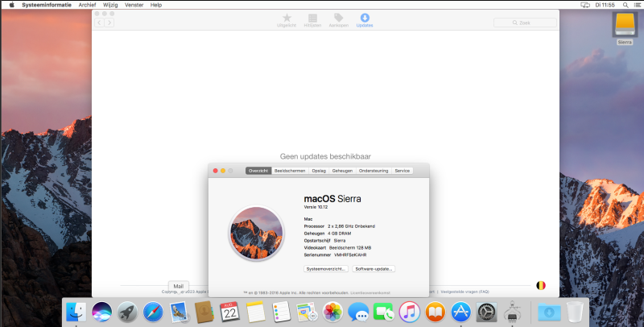Click '2 x 2,86 GHz Onbekend' processor value

[351, 226]
